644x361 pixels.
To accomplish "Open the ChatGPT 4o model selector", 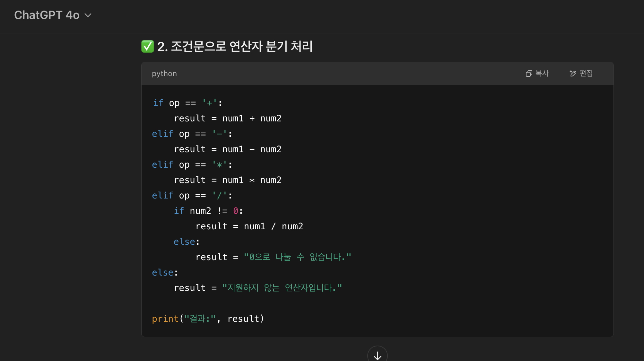I will [47, 15].
